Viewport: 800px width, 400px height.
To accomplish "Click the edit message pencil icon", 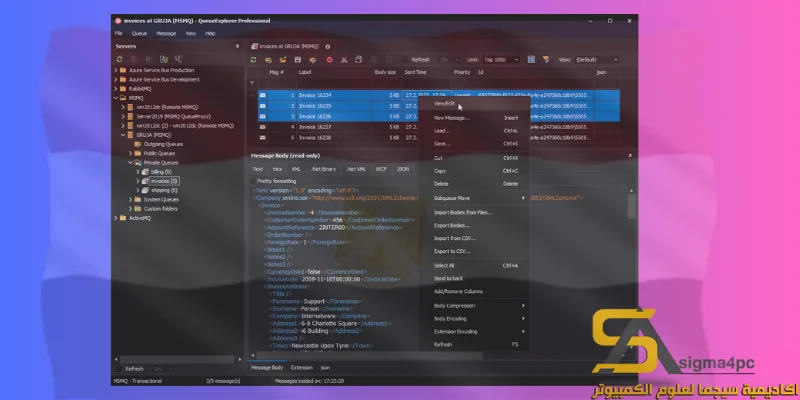I will (x=313, y=60).
